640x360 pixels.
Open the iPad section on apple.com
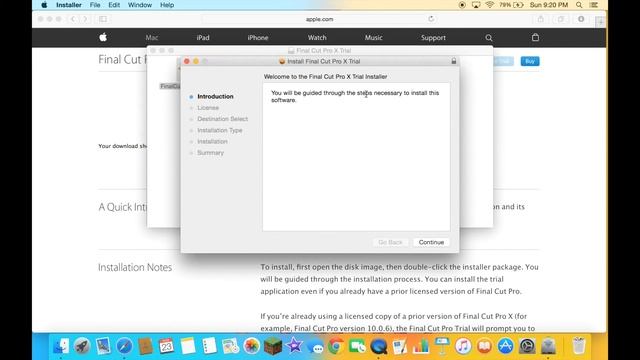coord(203,38)
